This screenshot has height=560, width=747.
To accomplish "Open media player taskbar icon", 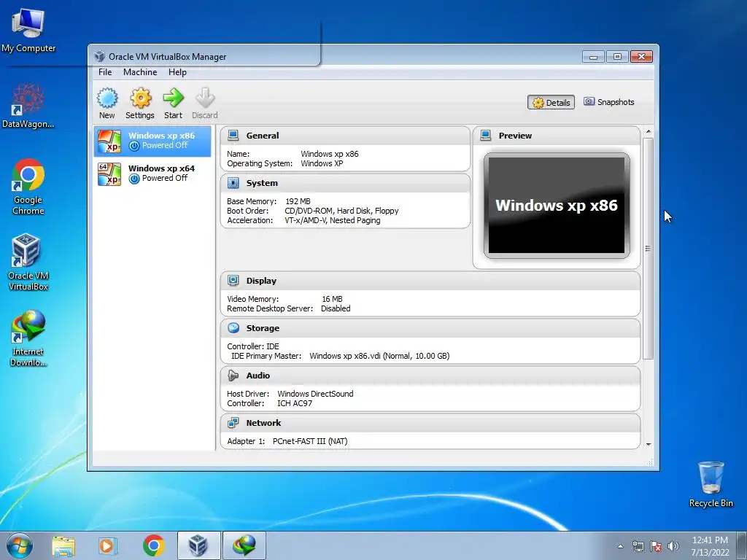I will tap(107, 545).
